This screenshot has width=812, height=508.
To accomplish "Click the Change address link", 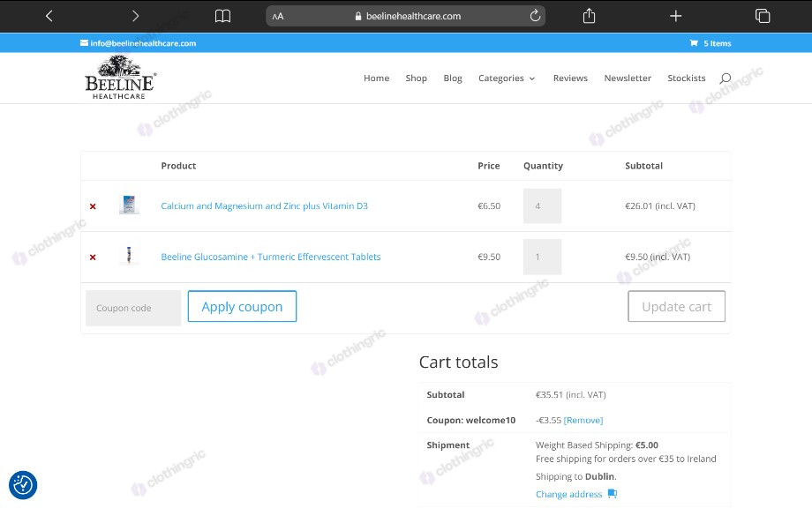I will (568, 494).
